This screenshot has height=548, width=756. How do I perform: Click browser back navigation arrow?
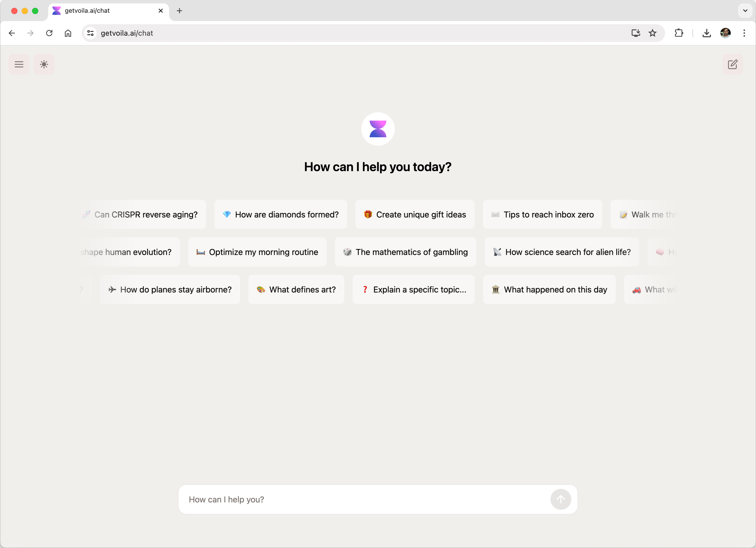pyautogui.click(x=12, y=33)
